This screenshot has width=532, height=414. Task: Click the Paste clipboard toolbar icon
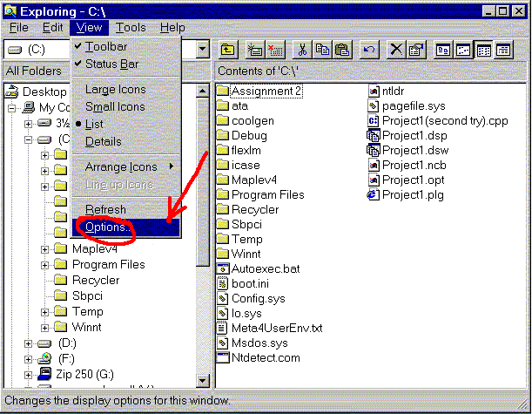[x=342, y=50]
